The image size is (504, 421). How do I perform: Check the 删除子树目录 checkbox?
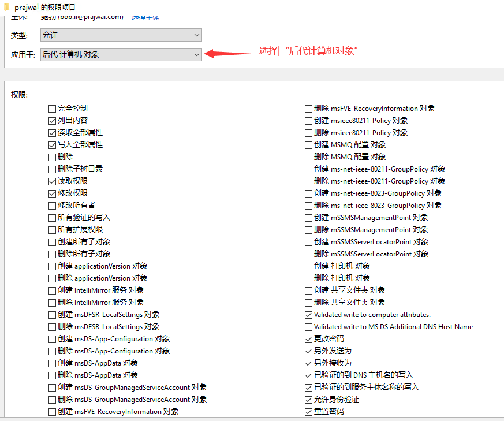pos(52,169)
